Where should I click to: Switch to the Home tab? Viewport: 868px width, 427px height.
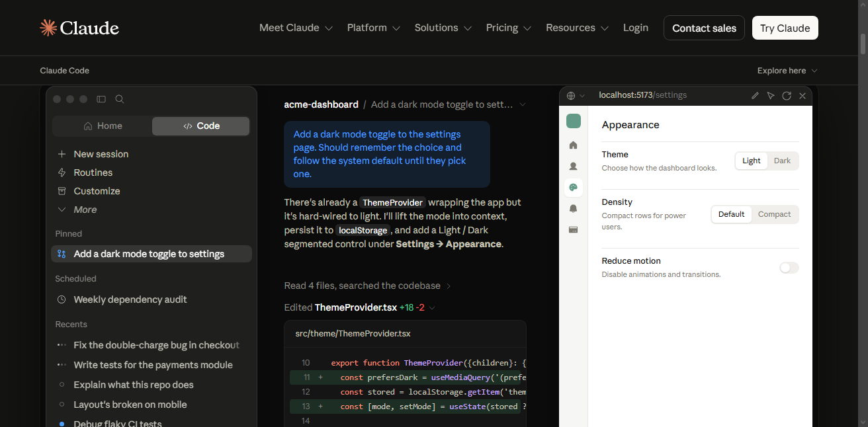[x=103, y=126]
